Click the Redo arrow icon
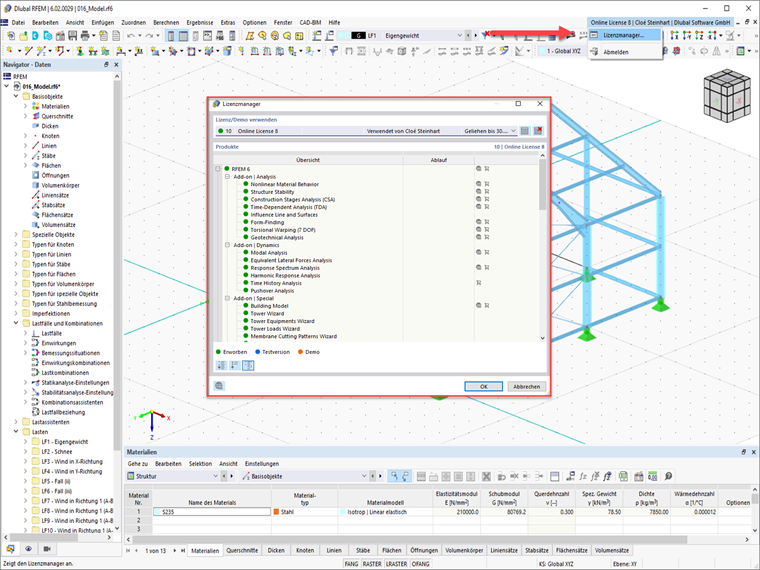This screenshot has height=570, width=760. click(148, 36)
